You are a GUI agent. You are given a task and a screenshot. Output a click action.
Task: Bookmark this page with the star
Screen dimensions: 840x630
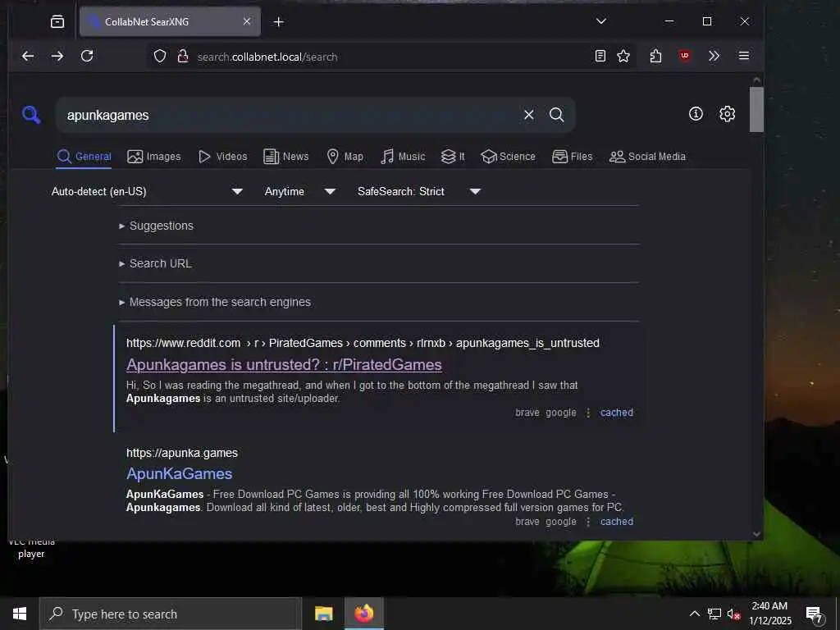(x=623, y=56)
